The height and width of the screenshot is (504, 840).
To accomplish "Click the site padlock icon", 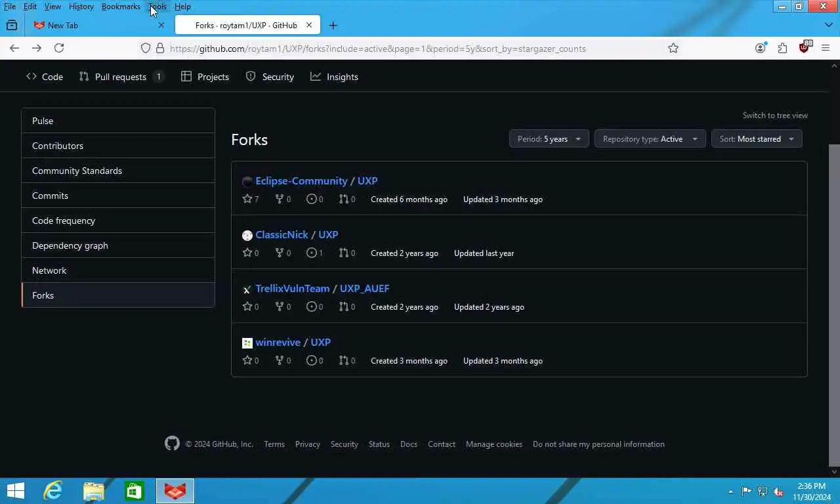I will pyautogui.click(x=160, y=48).
